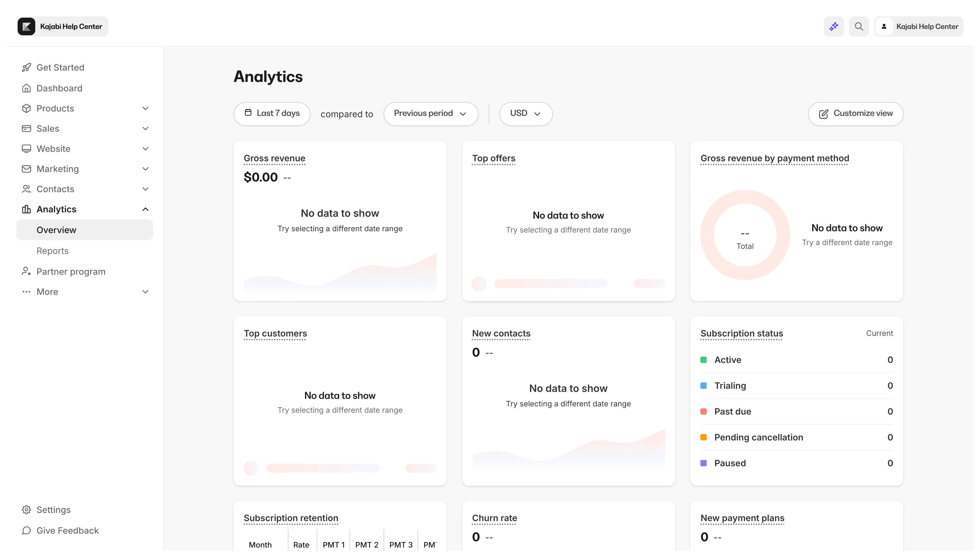
Task: Select the Contacts people icon
Action: coord(26,189)
